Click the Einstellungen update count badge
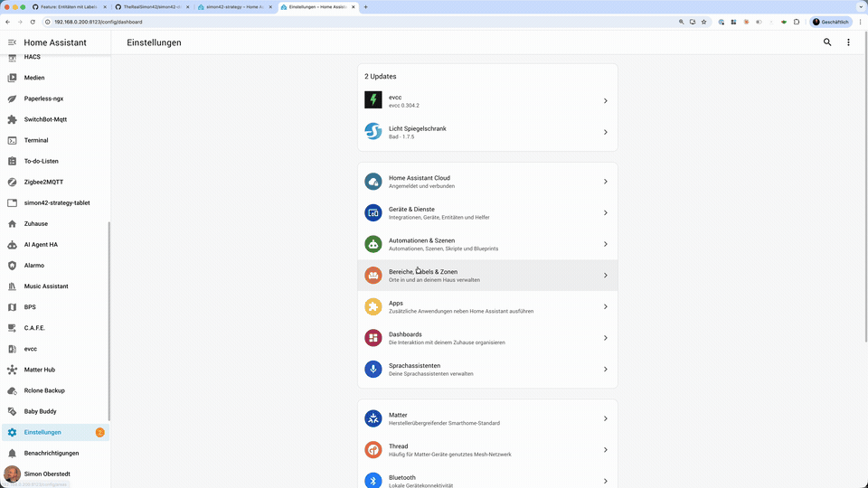Screen dimensions: 868x488 (x=99, y=432)
